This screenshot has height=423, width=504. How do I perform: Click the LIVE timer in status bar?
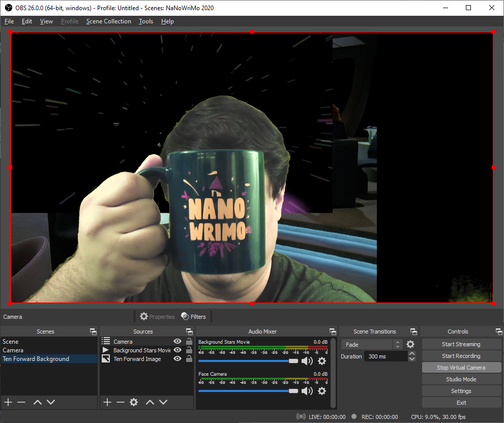327,417
